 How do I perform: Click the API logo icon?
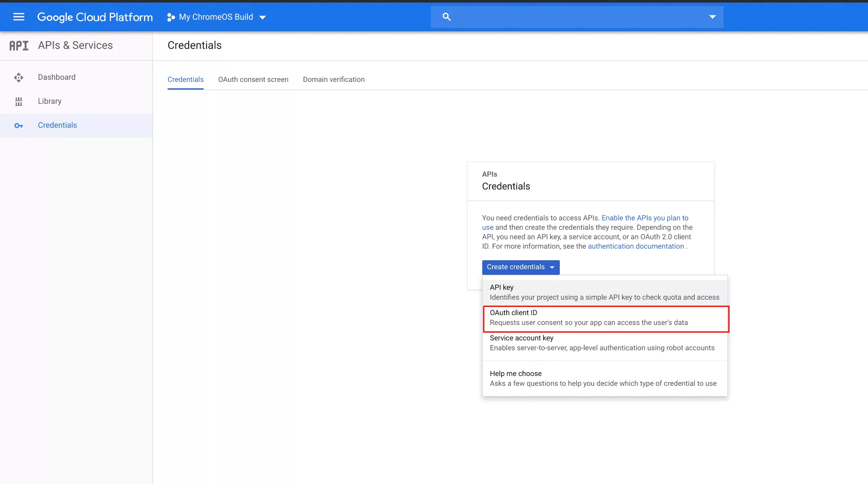point(19,45)
